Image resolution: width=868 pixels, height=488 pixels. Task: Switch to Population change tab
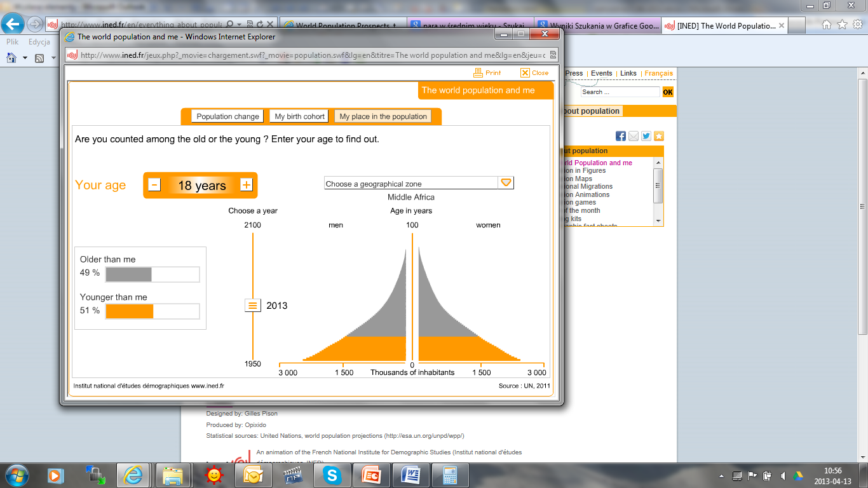(227, 116)
